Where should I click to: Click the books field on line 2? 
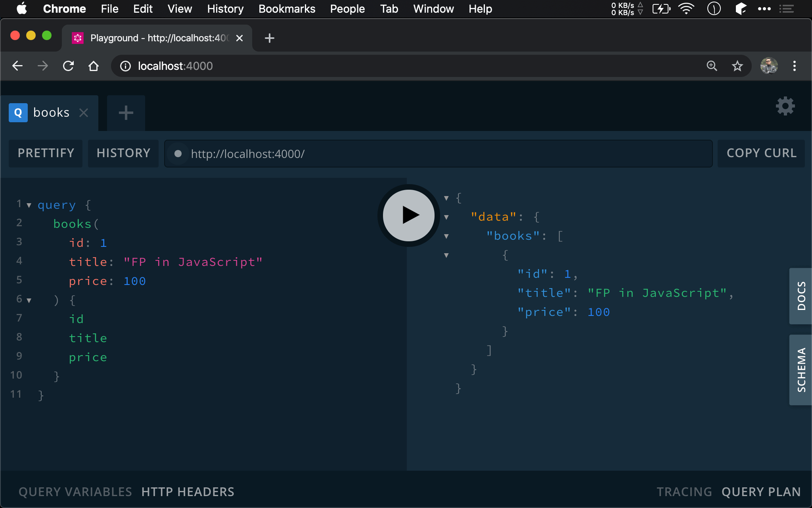coord(73,224)
